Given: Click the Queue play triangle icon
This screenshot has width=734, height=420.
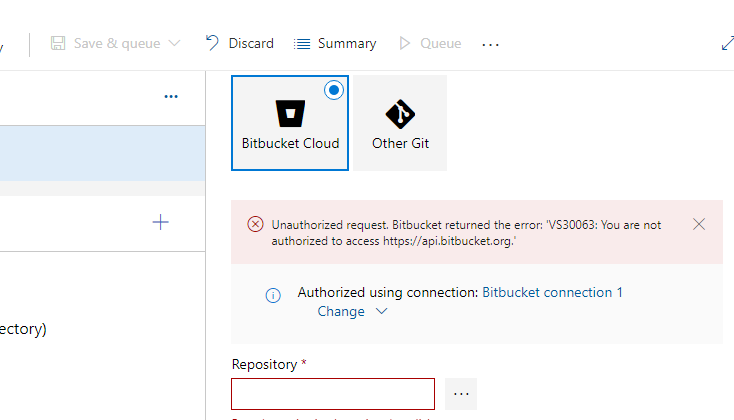Looking at the screenshot, I should [404, 44].
